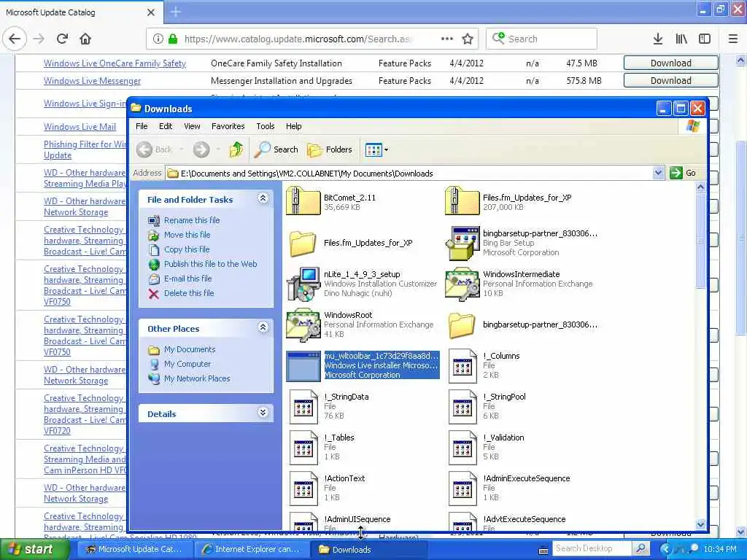Open File menu in Downloads window

pos(142,126)
